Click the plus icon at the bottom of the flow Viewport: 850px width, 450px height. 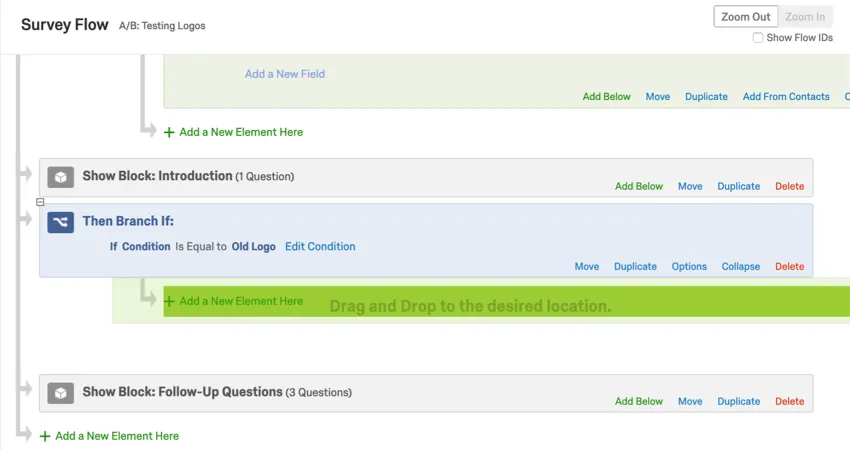pos(45,436)
